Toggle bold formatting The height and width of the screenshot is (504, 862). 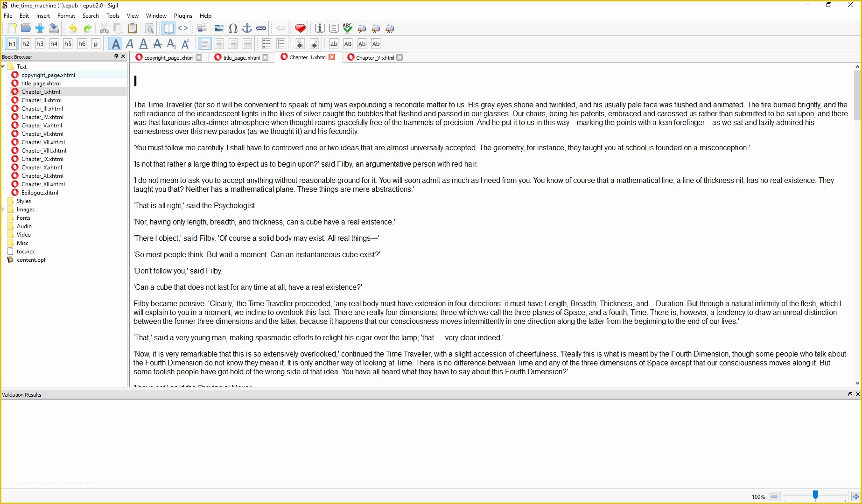click(116, 44)
